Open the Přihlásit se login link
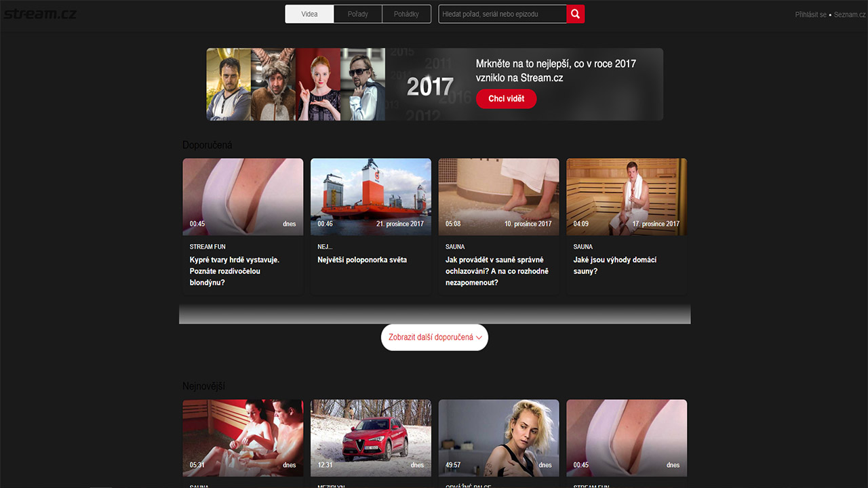 tap(810, 14)
